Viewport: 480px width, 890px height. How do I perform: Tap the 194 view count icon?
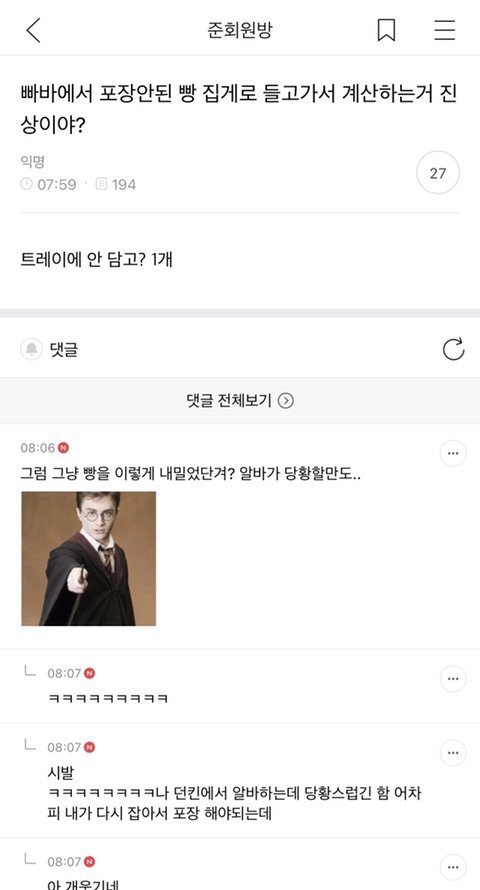[101, 184]
